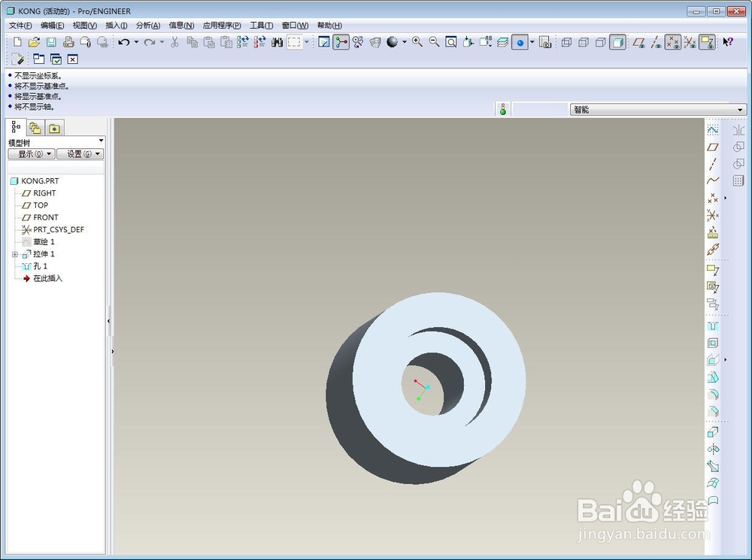Switch to the Folder Browser navigator tab
Image resolution: width=752 pixels, height=560 pixels.
click(x=35, y=128)
